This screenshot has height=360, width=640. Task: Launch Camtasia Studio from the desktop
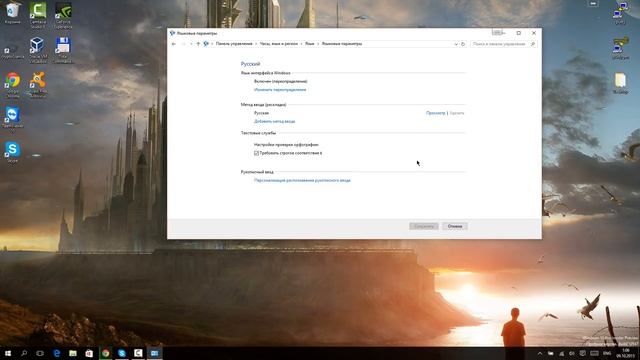[38, 14]
